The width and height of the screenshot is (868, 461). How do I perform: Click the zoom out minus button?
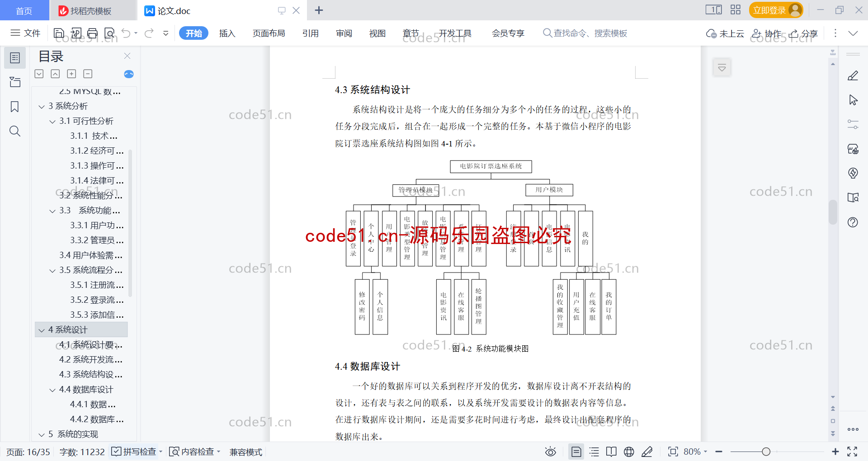[719, 452]
